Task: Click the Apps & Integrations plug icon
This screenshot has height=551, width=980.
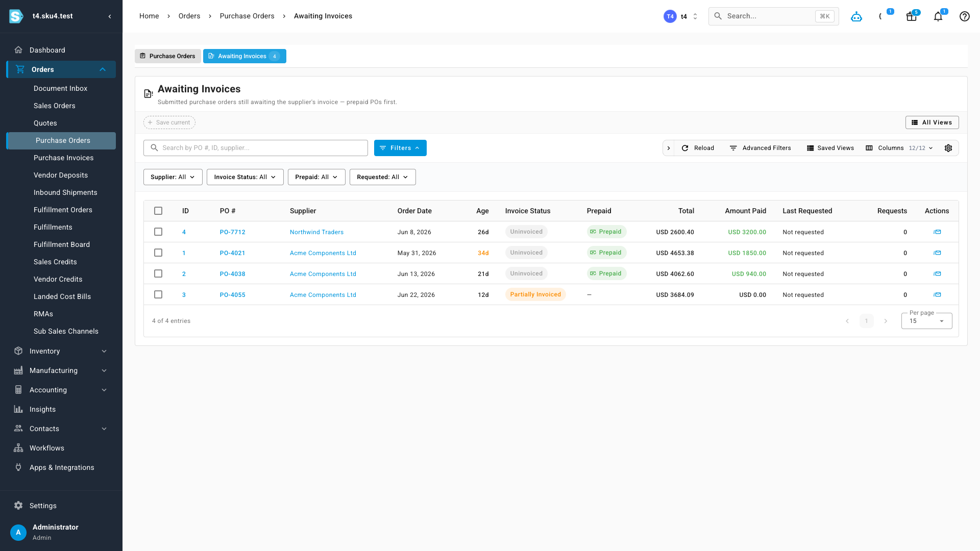Action: (x=18, y=467)
